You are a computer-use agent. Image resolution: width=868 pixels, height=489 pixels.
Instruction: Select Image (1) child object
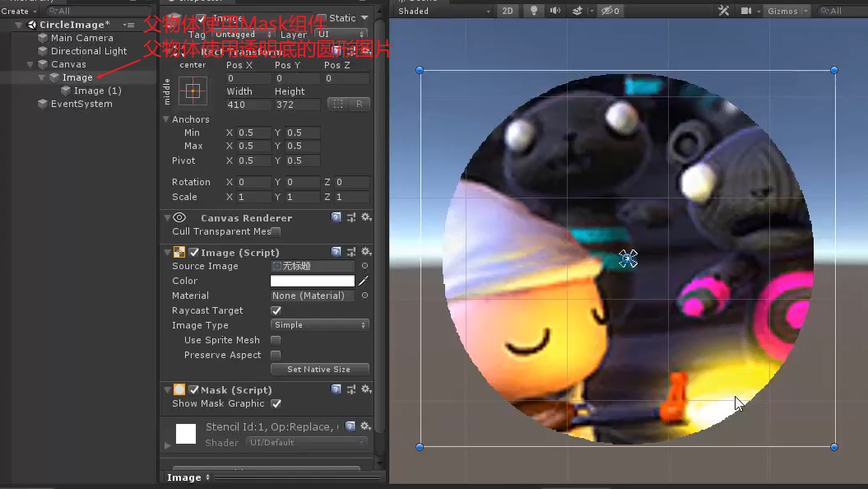(x=97, y=91)
